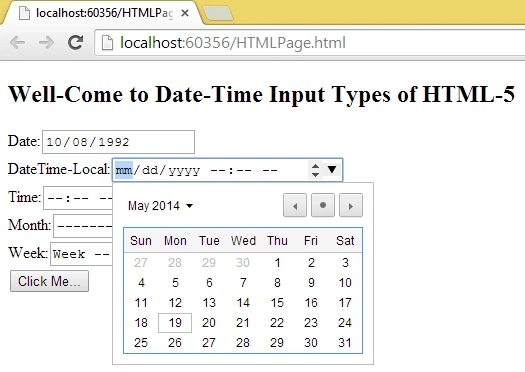Choose May 31 in calendar
This screenshot has width=525, height=372.
point(345,343)
